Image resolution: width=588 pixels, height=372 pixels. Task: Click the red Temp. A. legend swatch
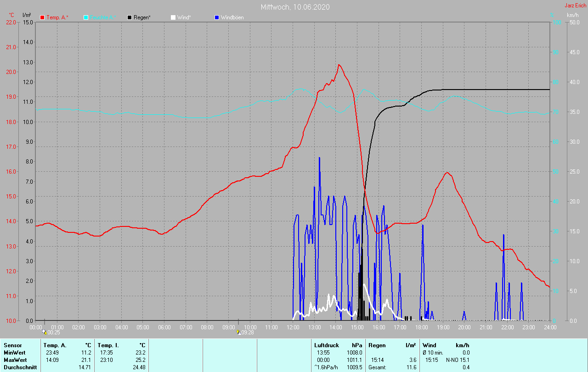42,17
